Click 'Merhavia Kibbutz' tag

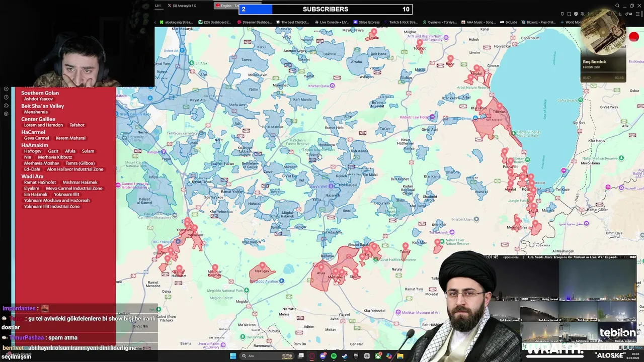click(55, 157)
